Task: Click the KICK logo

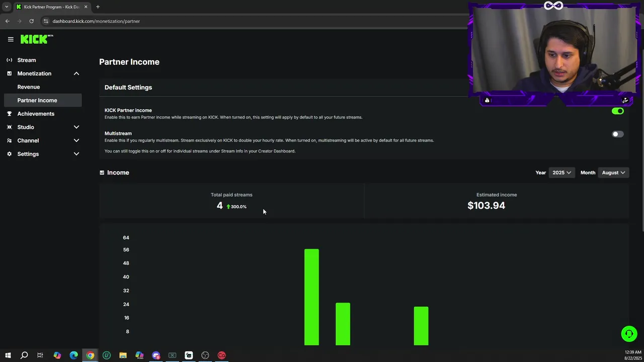Action: click(x=37, y=39)
